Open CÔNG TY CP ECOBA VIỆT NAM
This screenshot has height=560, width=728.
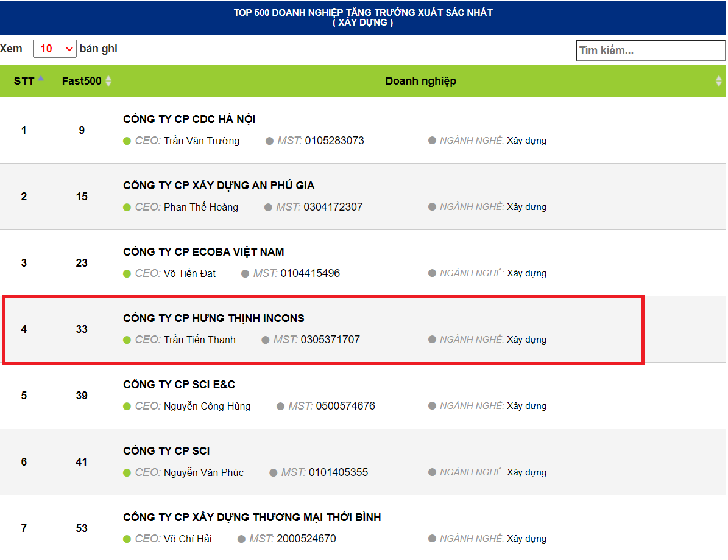pyautogui.click(x=203, y=252)
